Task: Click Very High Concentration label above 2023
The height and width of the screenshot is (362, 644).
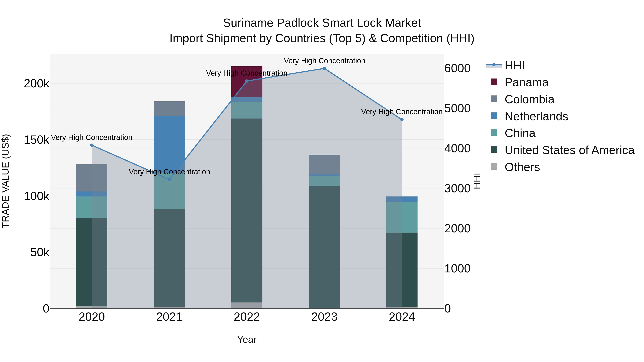Action: point(325,61)
